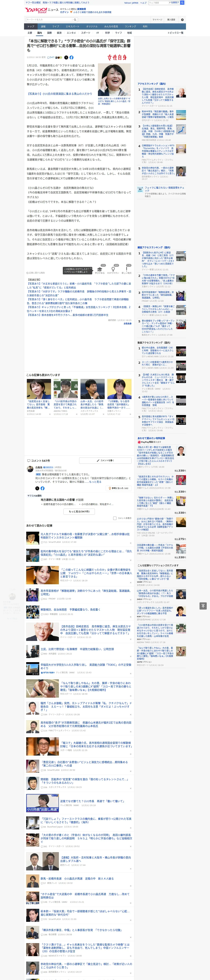
Task: Share the article on Facebook
Action: coord(71,57)
